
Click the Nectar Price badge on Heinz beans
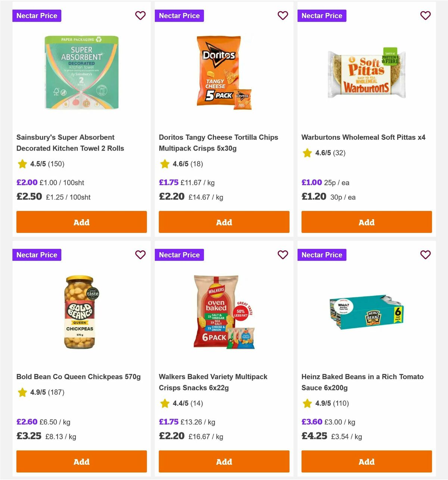click(x=322, y=255)
